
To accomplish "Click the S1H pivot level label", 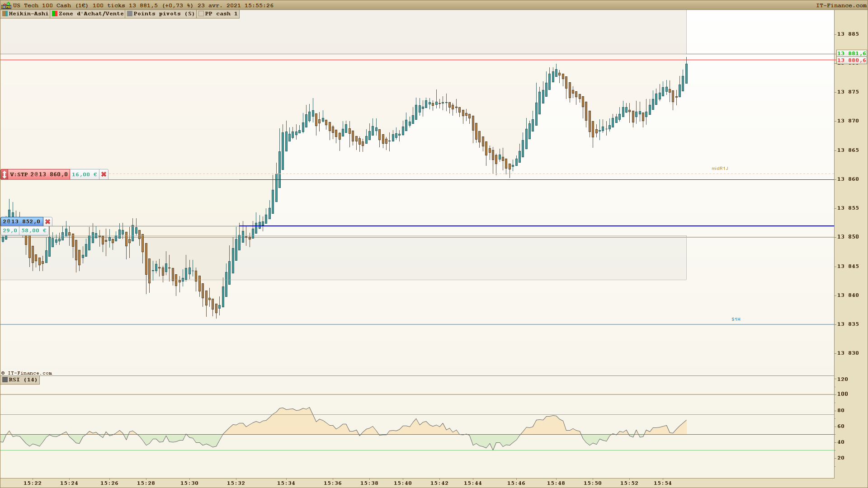I will coord(736,319).
